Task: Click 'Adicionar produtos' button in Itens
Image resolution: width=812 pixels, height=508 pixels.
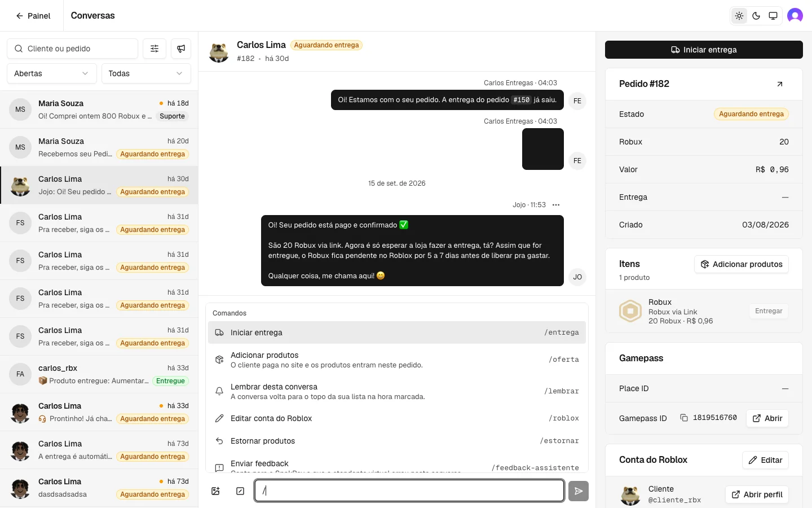Action: (x=742, y=264)
